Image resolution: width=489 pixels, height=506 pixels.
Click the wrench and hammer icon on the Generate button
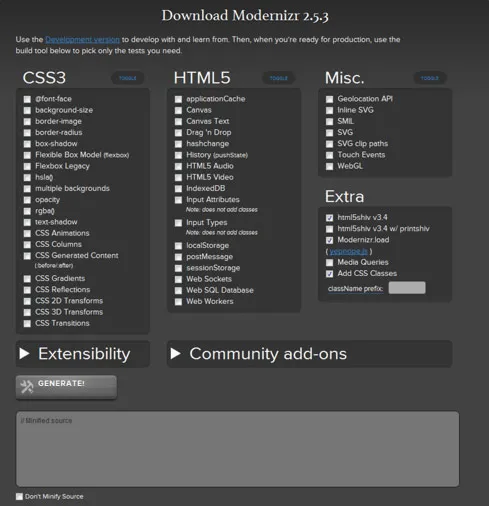(x=27, y=386)
